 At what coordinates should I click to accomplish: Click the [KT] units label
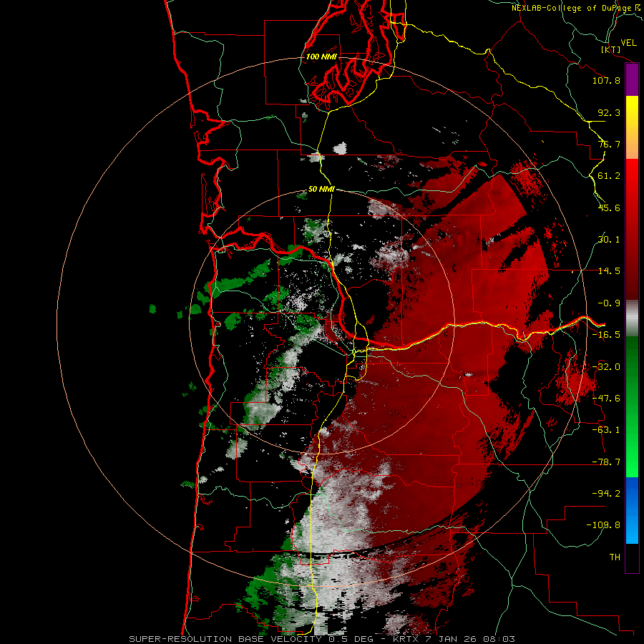coord(611,49)
